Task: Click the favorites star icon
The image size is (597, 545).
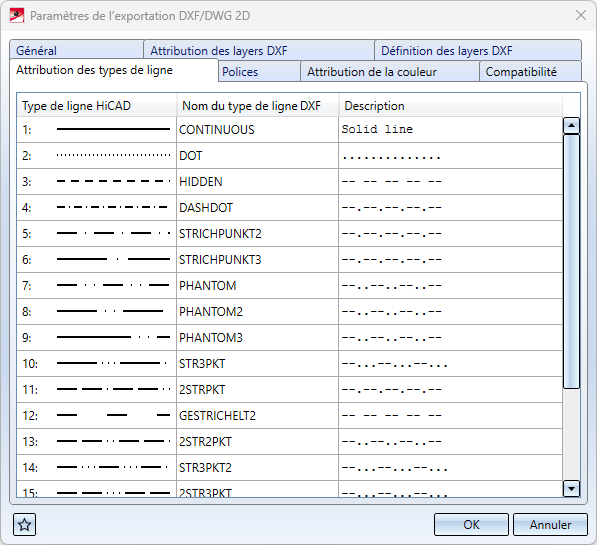Action: 24,525
